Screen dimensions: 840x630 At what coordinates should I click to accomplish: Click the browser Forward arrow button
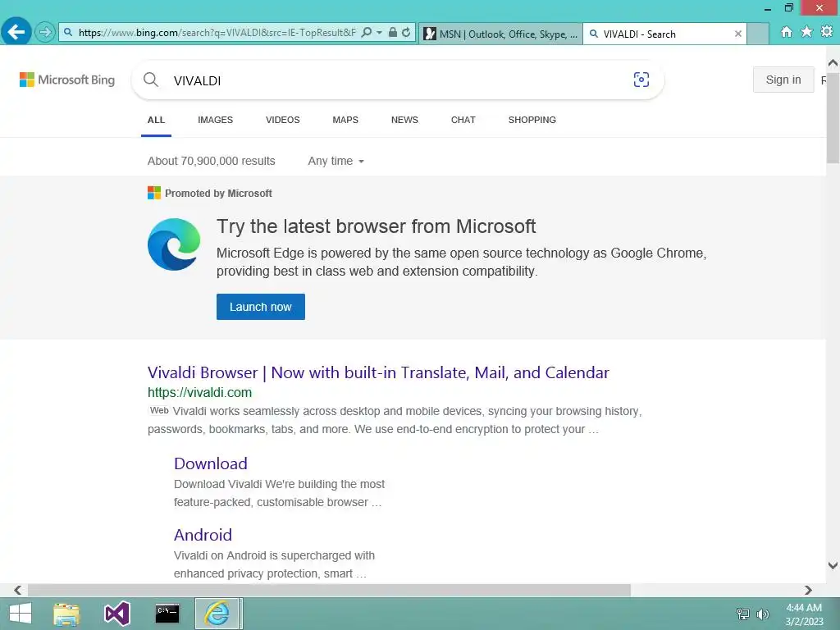(x=45, y=32)
